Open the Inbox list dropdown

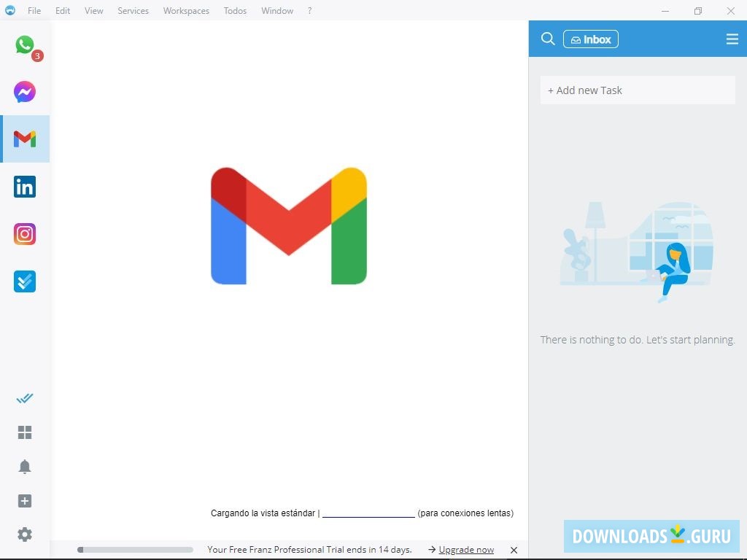coord(591,39)
